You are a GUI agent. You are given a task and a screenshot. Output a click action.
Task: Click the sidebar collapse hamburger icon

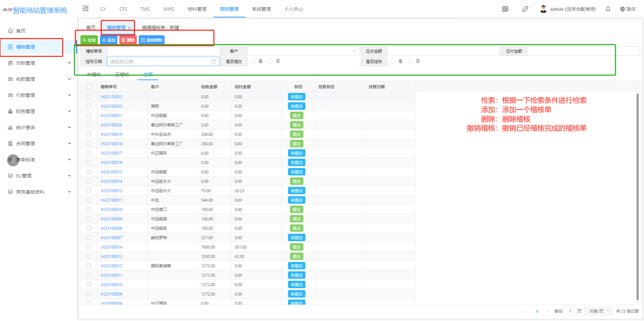[86, 9]
